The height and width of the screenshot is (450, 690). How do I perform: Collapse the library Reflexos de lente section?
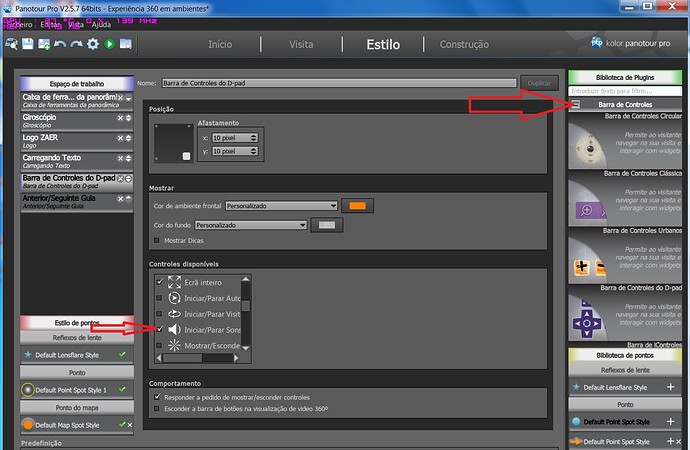625,370
